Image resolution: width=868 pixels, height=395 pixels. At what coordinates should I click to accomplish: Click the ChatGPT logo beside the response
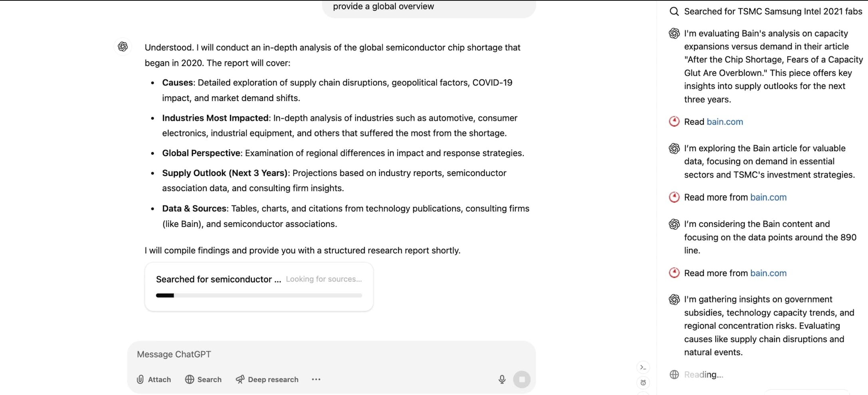[123, 47]
